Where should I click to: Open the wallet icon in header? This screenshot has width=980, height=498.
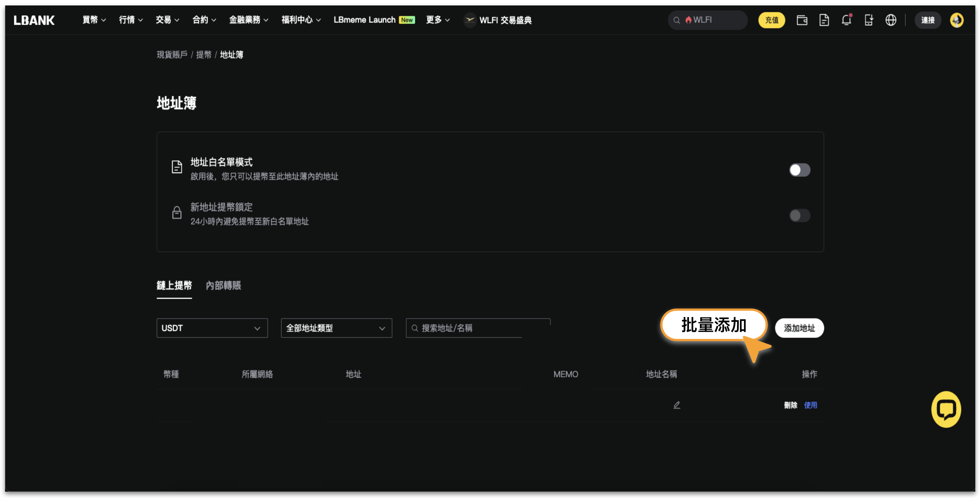click(x=802, y=20)
